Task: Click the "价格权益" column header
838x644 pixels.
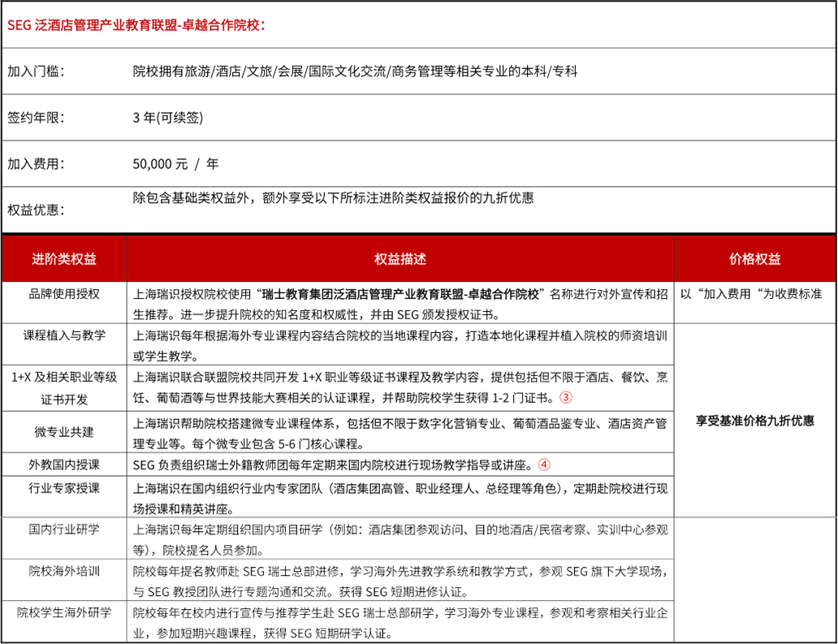Action: coord(754,259)
